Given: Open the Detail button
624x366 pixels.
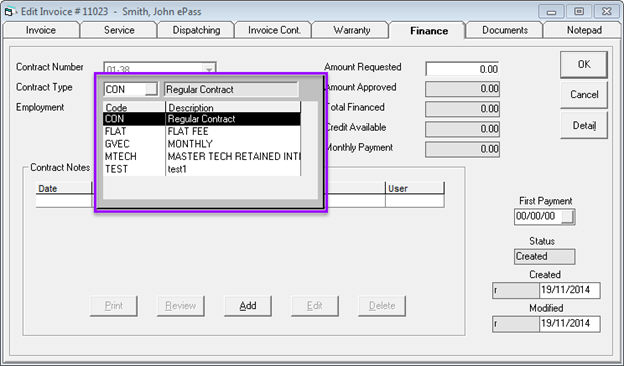Looking at the screenshot, I should click(584, 125).
